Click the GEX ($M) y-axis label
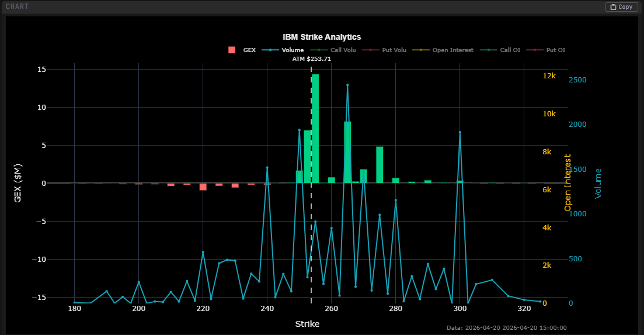This screenshot has height=335, width=644. coord(18,183)
